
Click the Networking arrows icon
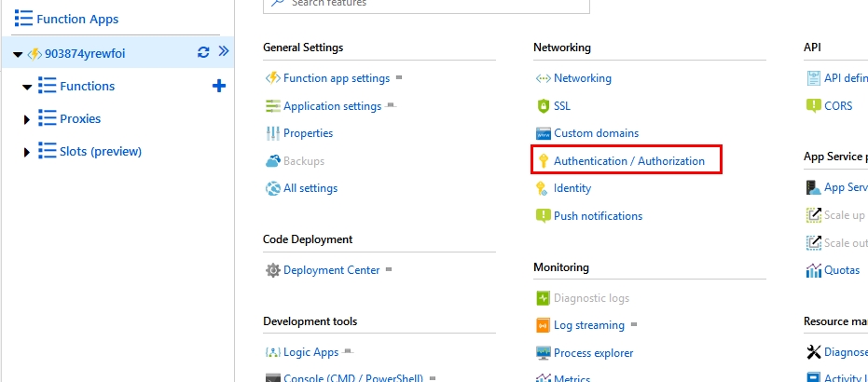tap(543, 78)
